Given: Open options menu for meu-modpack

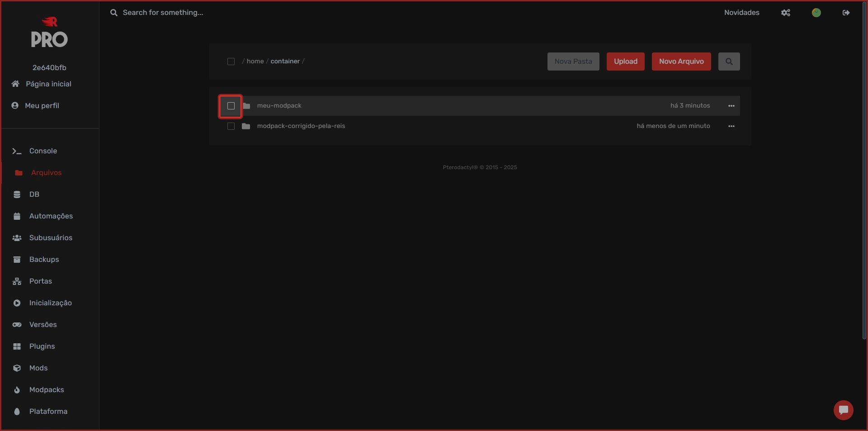Looking at the screenshot, I should pyautogui.click(x=731, y=106).
